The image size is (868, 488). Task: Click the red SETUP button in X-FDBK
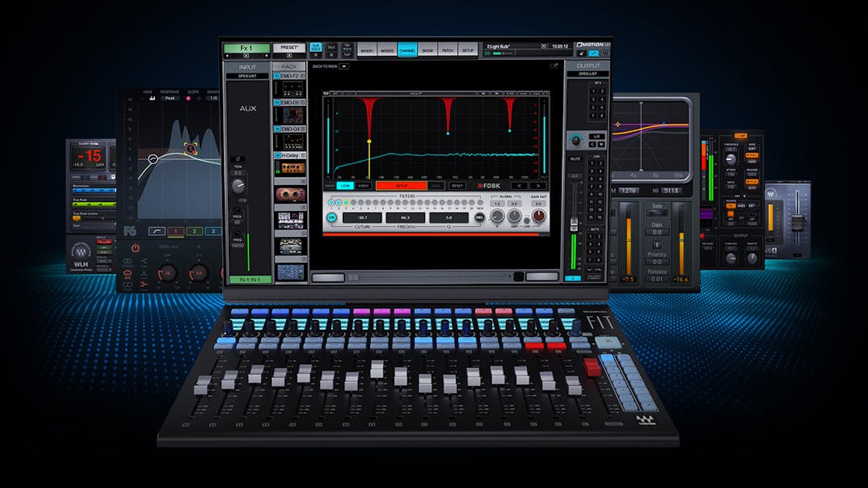pos(401,185)
